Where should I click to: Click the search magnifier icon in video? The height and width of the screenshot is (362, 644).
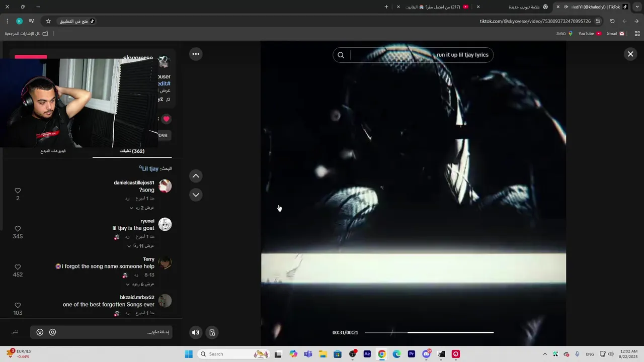pos(341,55)
